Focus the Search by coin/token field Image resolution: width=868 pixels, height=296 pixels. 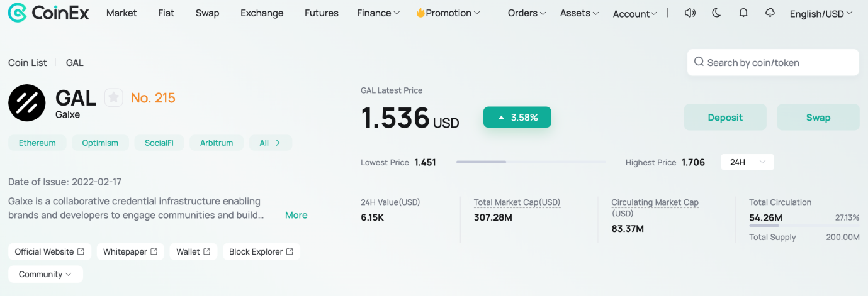(773, 62)
